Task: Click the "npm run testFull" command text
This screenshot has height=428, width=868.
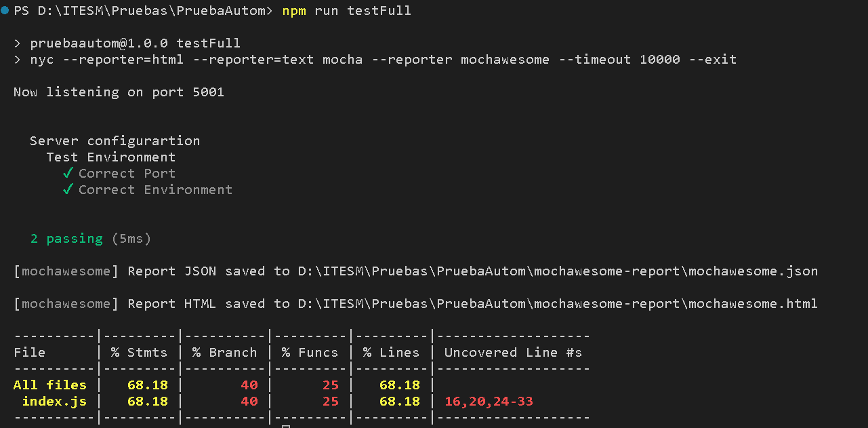Action: [346, 11]
